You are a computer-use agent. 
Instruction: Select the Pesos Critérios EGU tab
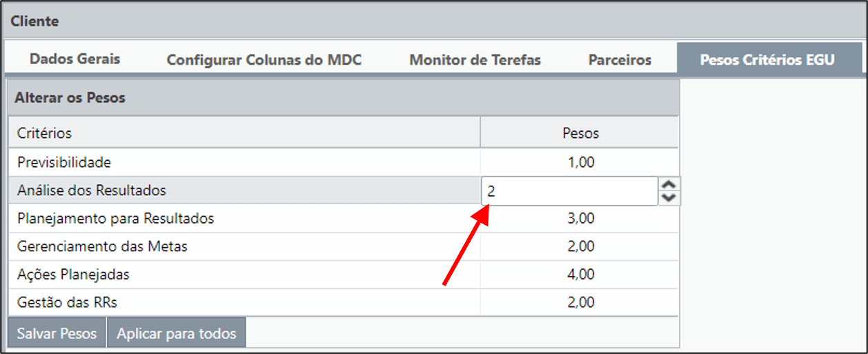point(767,59)
